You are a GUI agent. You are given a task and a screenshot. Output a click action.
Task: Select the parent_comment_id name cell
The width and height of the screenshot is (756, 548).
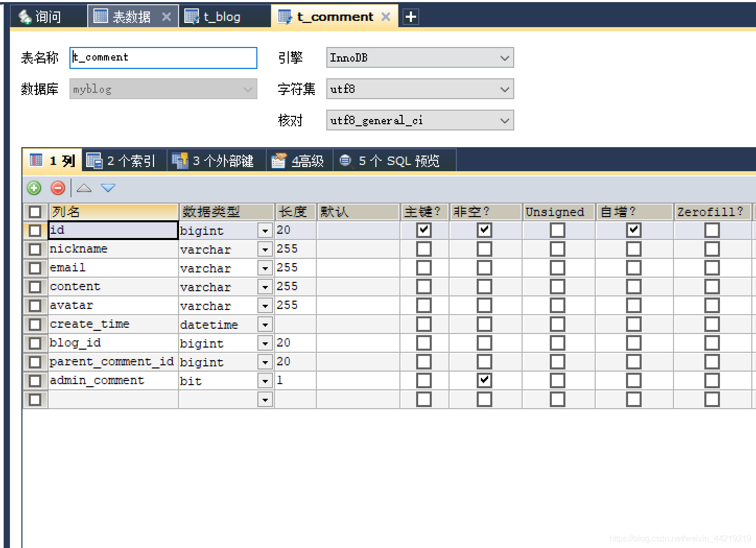click(113, 362)
